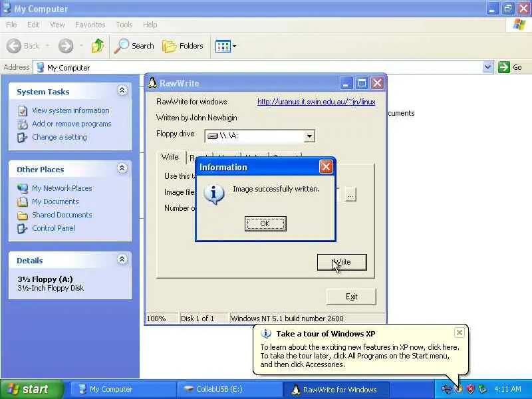Screen dimensions: 532x399
Task: Switch to CollabUSB (E:) taskbar button
Action: [x=229, y=389]
